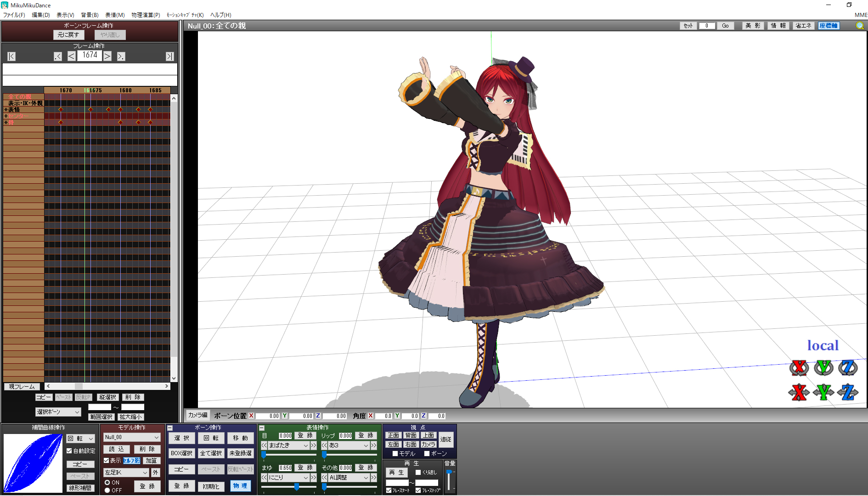The image size is (868, 496).
Task: Click the blue Z rotation axis icon
Action: point(848,367)
